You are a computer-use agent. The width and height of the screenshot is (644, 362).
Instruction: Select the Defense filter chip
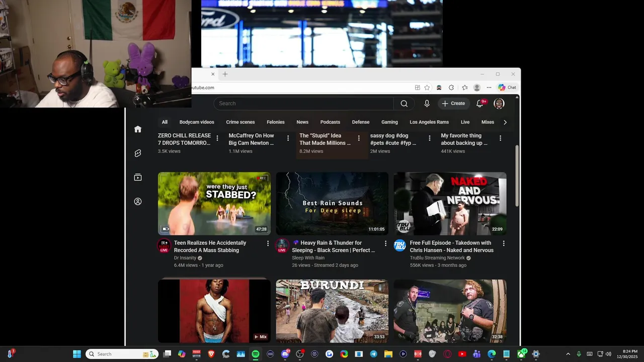361,122
